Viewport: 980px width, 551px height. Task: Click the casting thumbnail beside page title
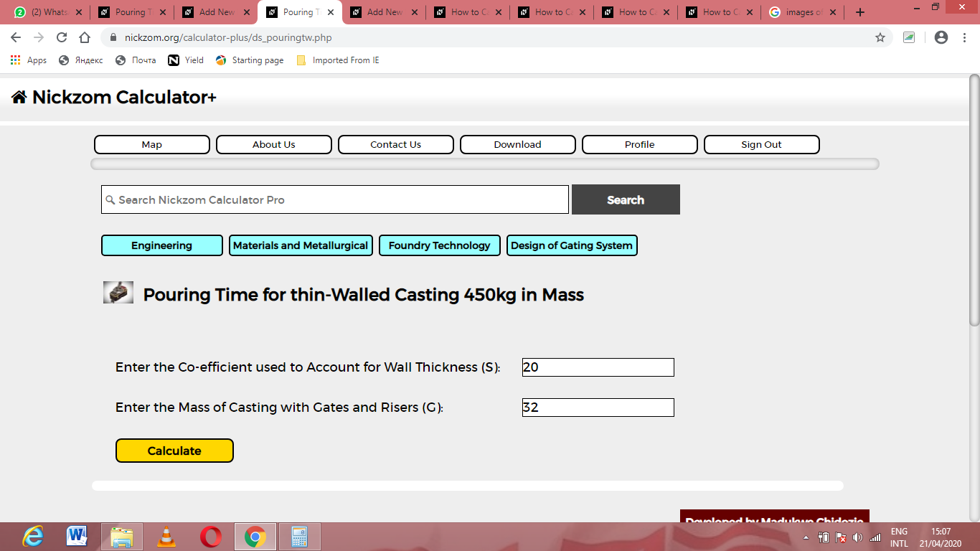(118, 292)
